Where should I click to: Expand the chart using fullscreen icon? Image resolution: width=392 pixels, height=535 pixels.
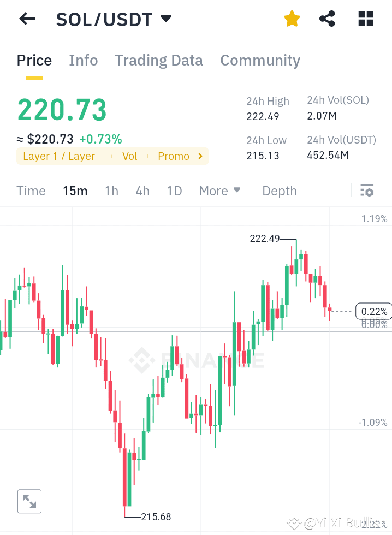point(29,501)
